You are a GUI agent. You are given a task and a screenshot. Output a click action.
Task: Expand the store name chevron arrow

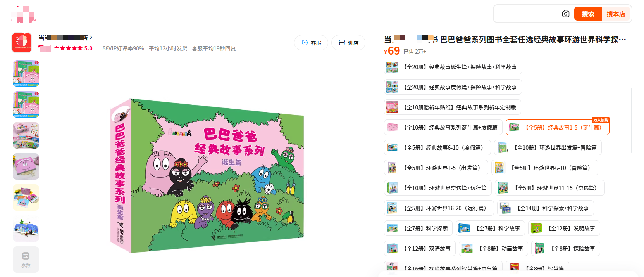91,37
